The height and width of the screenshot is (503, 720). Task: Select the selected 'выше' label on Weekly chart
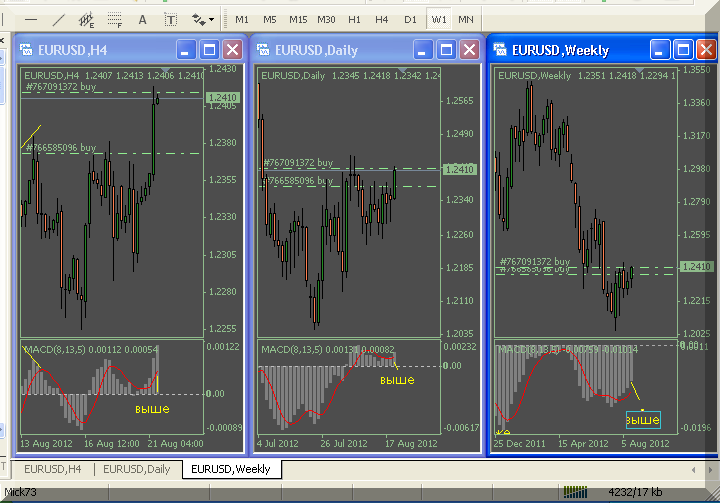coord(642,419)
